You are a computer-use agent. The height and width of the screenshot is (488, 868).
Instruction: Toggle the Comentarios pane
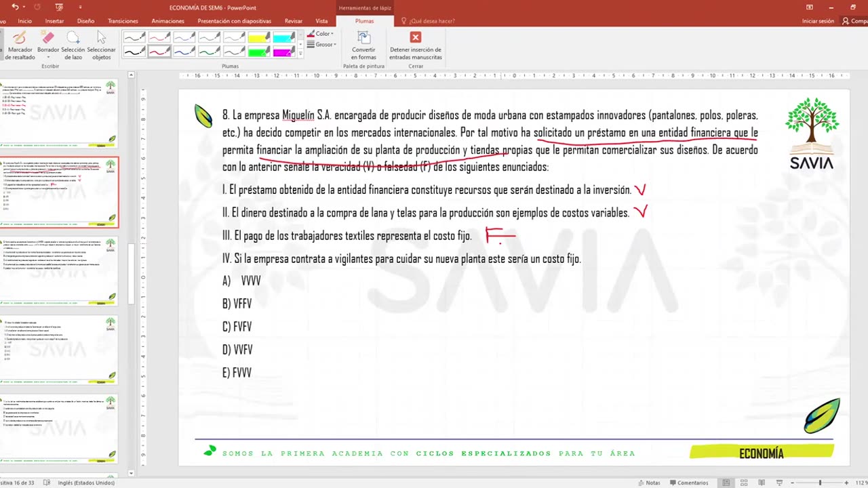coord(688,483)
